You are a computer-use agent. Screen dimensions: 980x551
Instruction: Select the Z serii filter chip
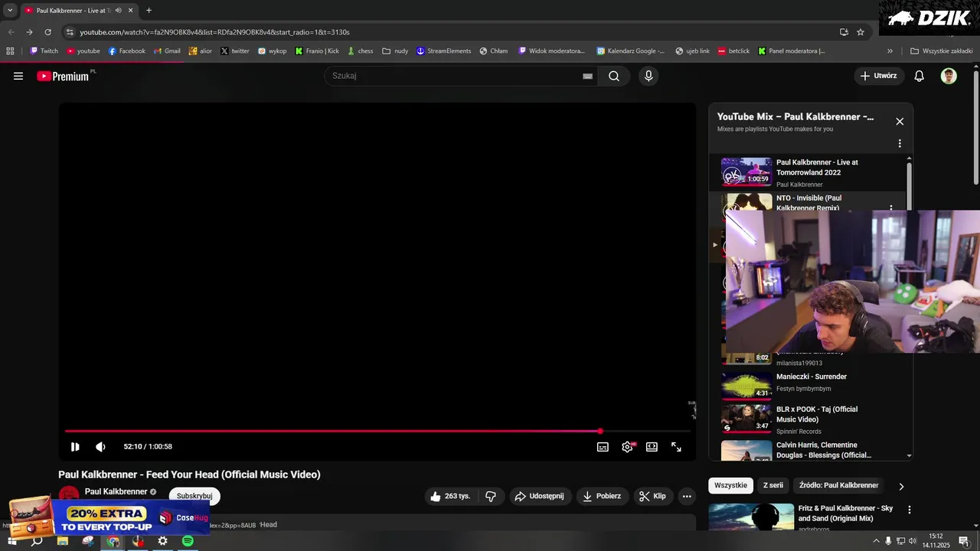pos(773,485)
